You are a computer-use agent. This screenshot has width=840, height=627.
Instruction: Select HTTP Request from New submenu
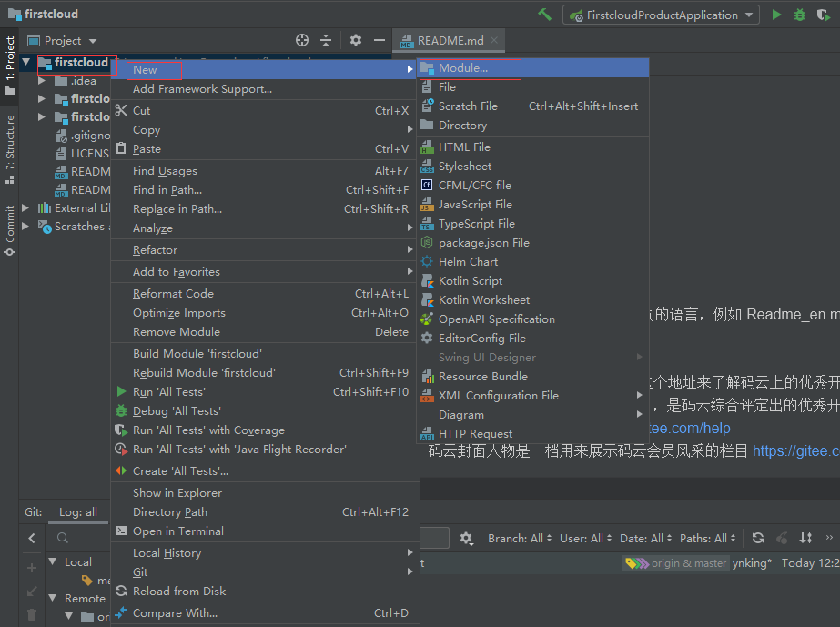533,434
